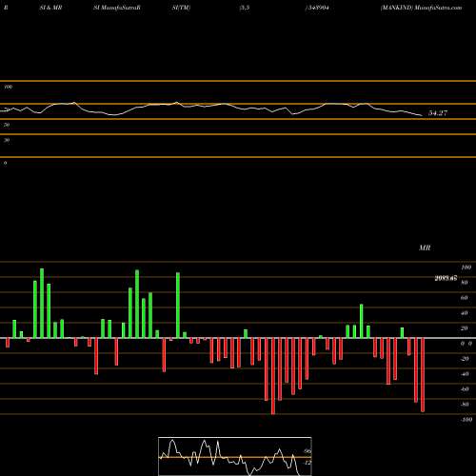Click the MR panel title label
476x476 pixels.
coord(425,248)
